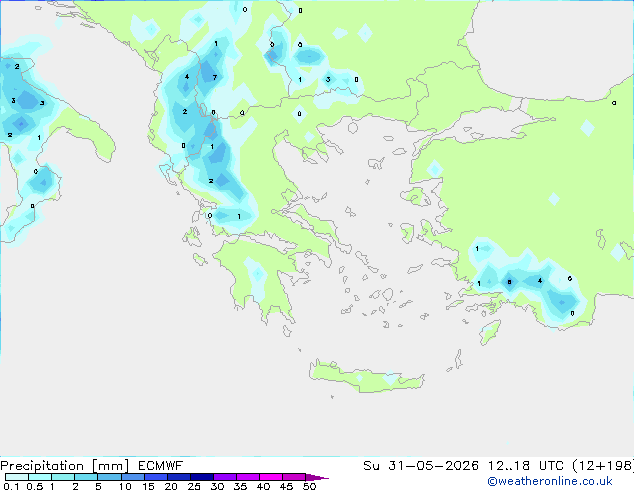Click the '20' legend scale label
634x490 pixels.
tap(171, 486)
